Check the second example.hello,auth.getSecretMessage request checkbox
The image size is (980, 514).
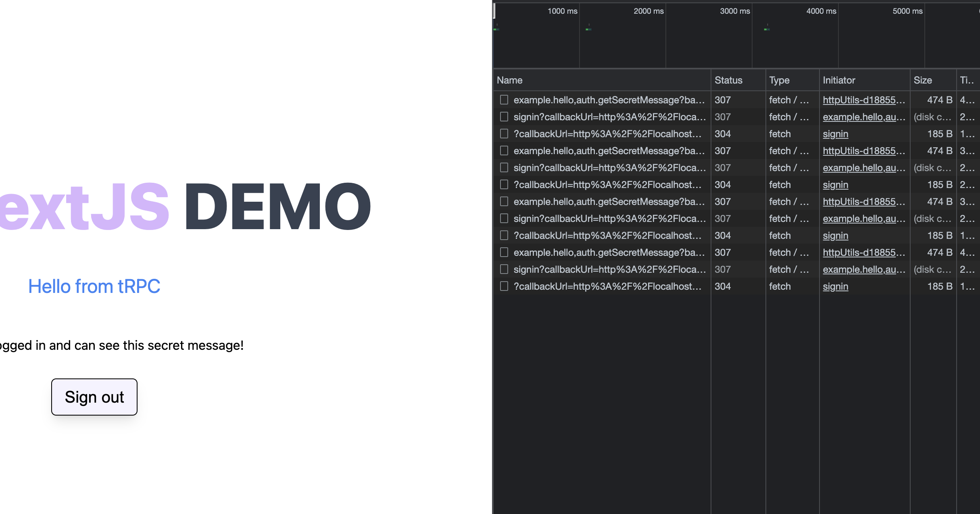(x=504, y=150)
